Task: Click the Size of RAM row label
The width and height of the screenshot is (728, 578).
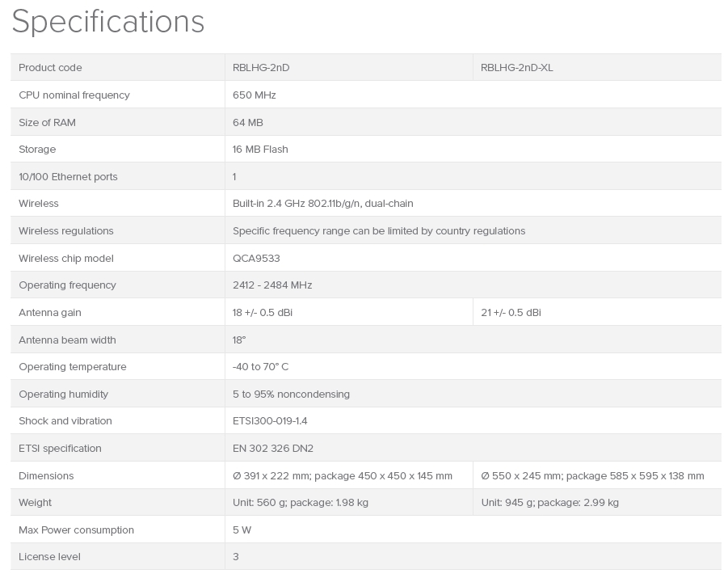Action: click(x=47, y=122)
